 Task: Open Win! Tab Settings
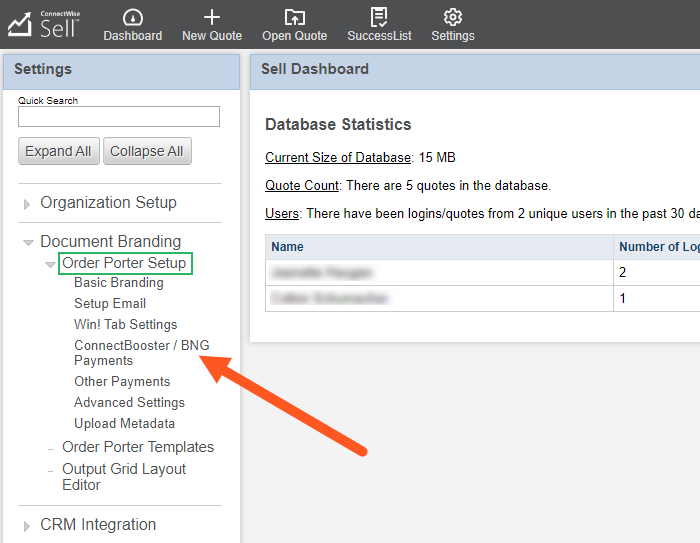pyautogui.click(x=125, y=325)
